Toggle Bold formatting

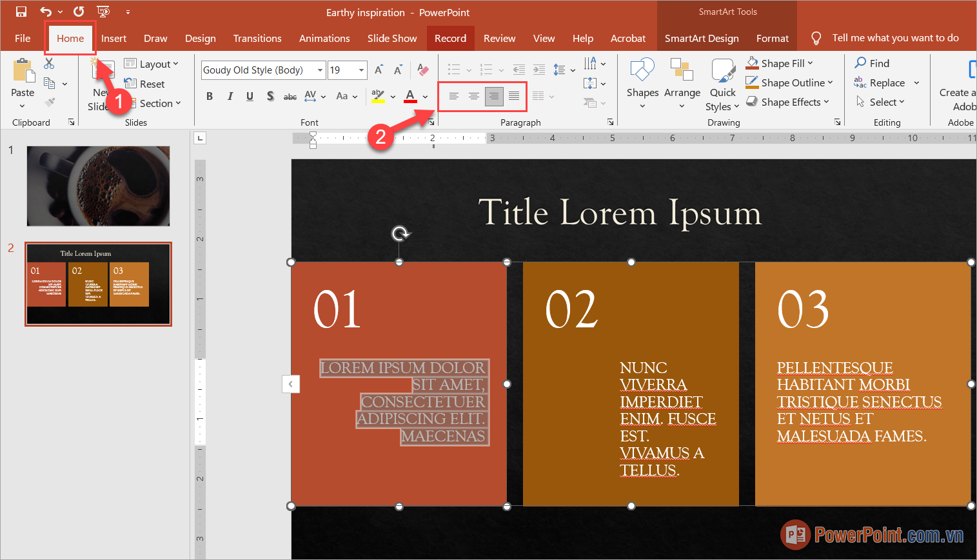[210, 96]
